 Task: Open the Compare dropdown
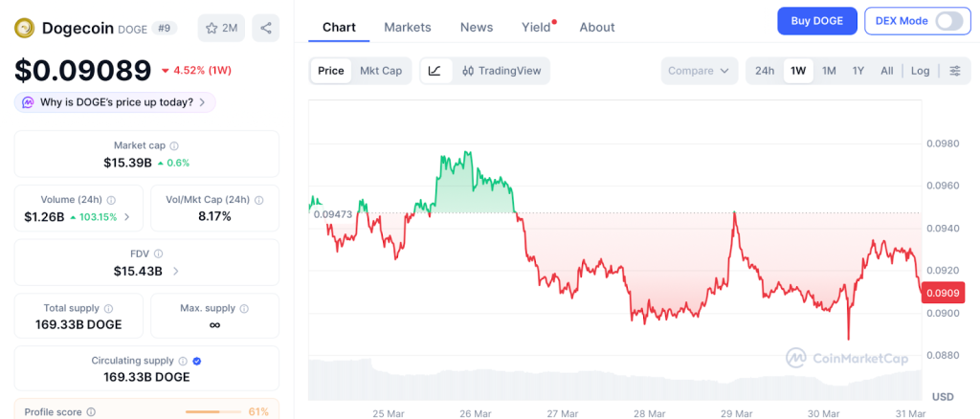coord(699,71)
